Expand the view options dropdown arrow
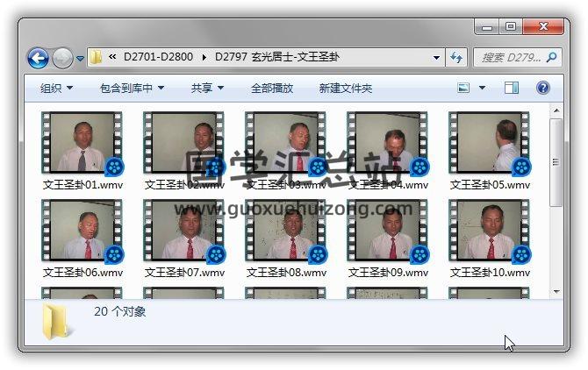This screenshot has height=370, width=588. coord(483,89)
